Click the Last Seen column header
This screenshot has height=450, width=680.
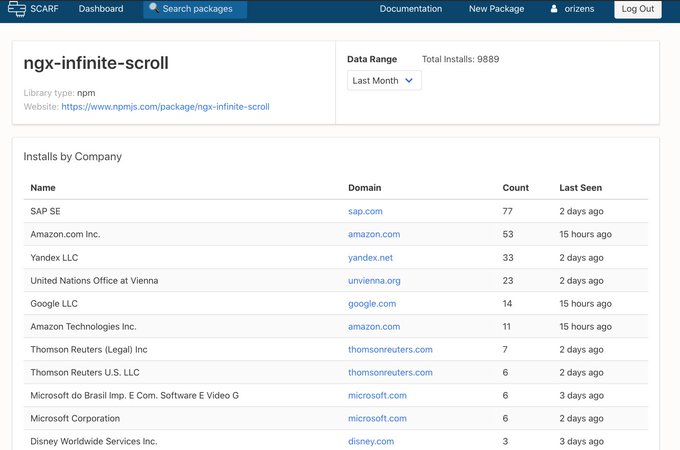point(581,188)
